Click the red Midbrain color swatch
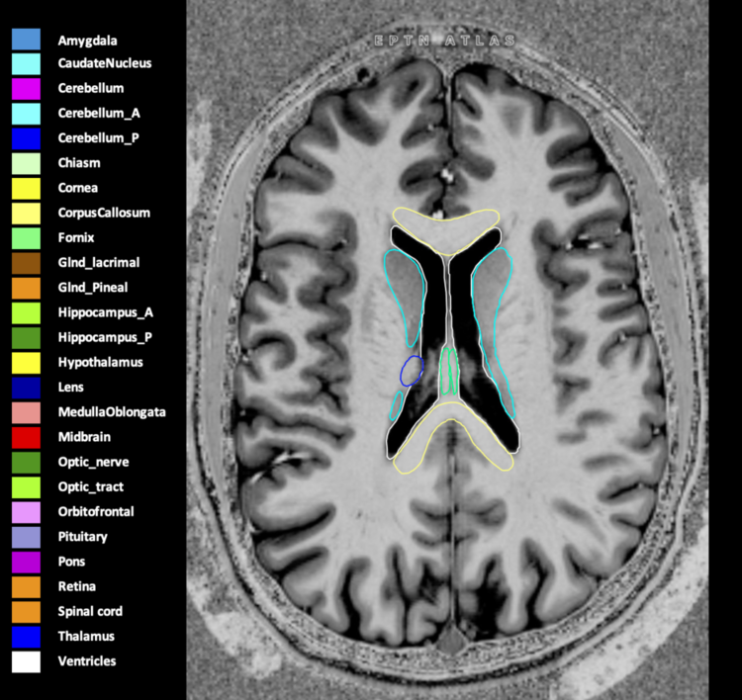This screenshot has width=742, height=700. pos(26,437)
